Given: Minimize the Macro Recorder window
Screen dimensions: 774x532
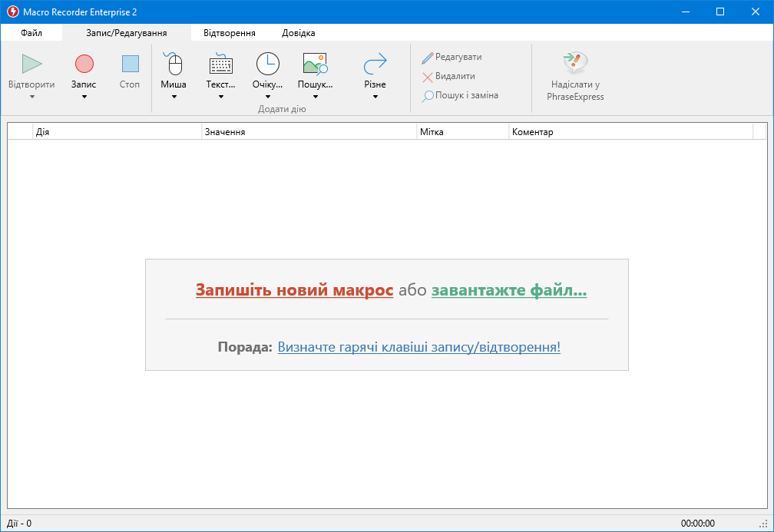Looking at the screenshot, I should click(686, 12).
